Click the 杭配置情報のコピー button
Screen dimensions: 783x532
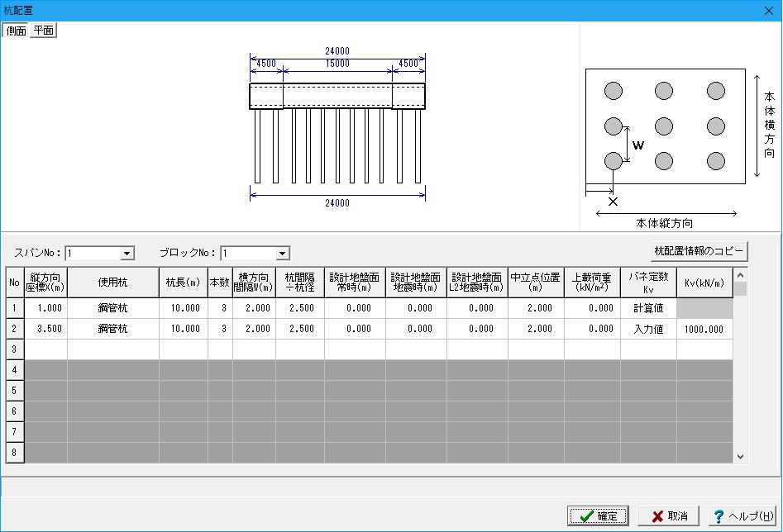[699, 251]
